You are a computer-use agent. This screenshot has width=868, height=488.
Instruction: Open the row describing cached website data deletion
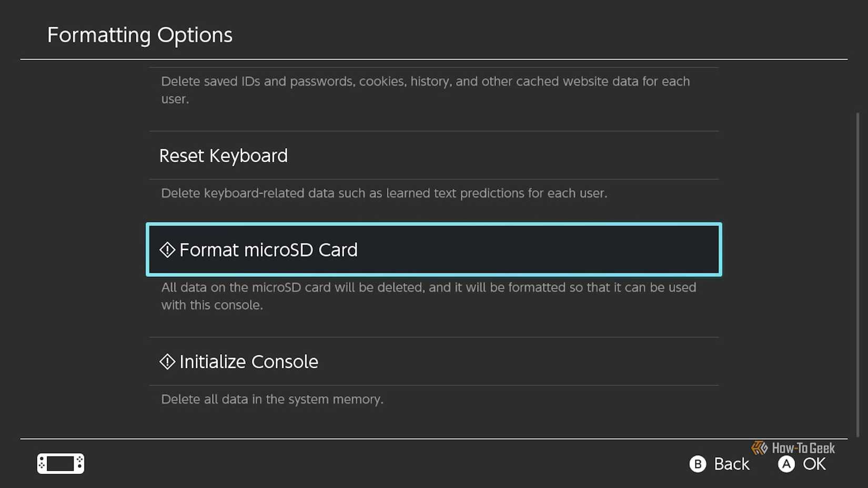pos(425,90)
